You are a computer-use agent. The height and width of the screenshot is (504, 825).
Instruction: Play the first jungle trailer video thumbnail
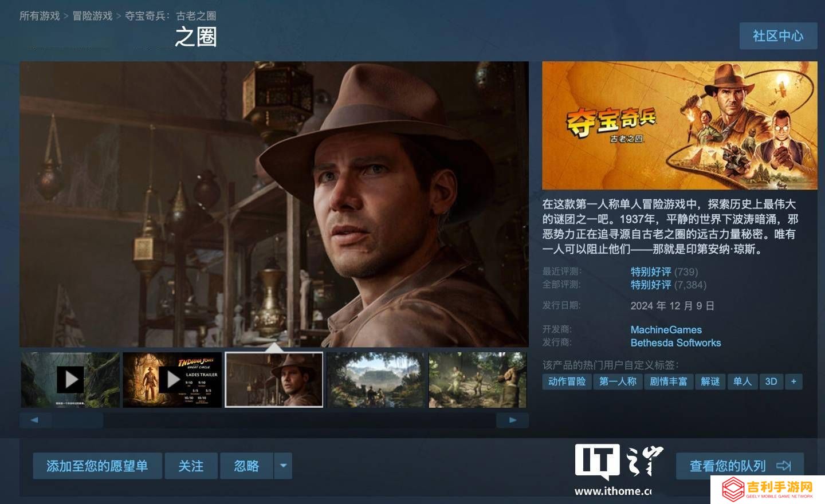click(70, 380)
